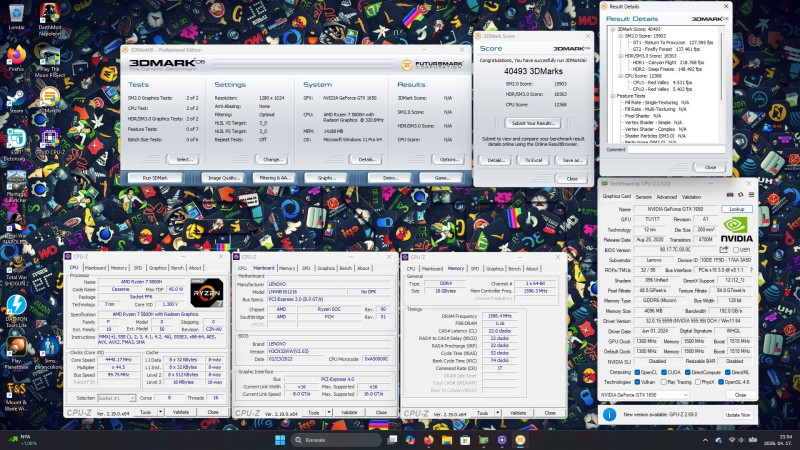Open Firefox from the taskbar
Viewport: 800px width, 450px height.
coord(429,440)
